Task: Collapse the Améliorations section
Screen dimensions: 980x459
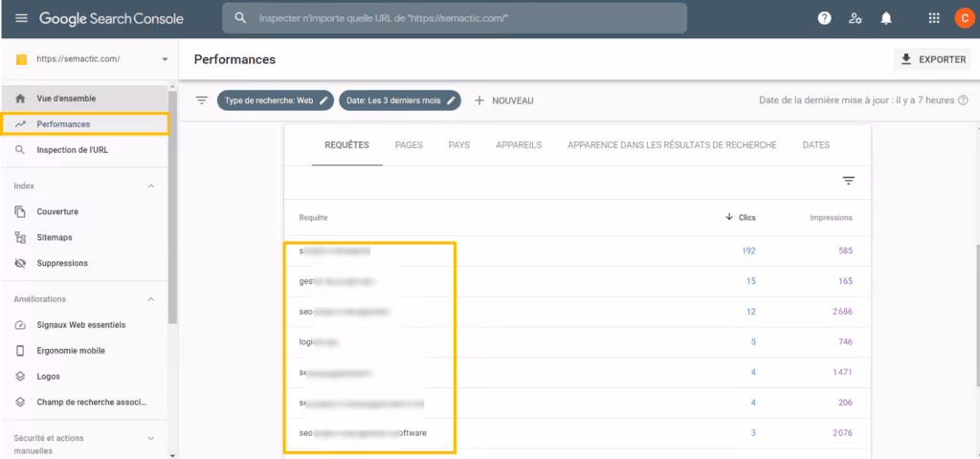Action: tap(150, 299)
